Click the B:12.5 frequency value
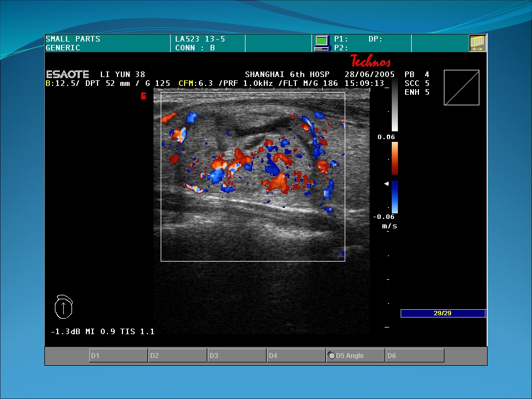The width and height of the screenshot is (532, 399). [x=63, y=83]
